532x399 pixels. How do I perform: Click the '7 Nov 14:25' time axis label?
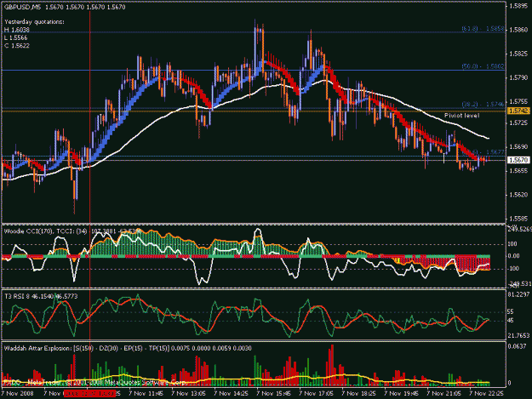pyautogui.click(x=231, y=393)
